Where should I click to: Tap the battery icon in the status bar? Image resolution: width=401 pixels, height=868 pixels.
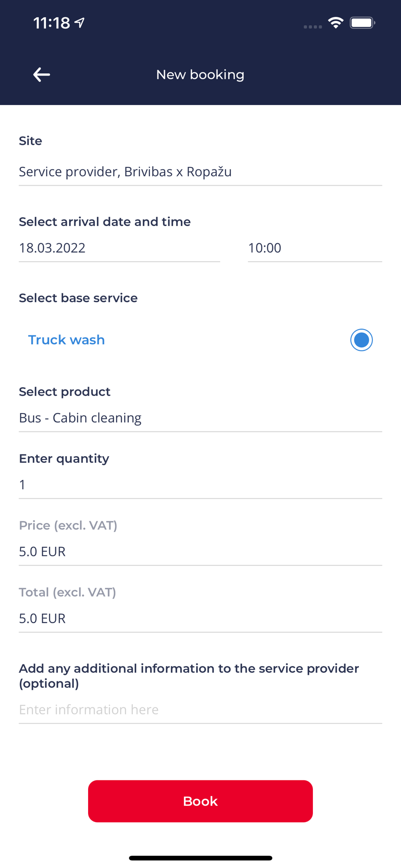click(x=362, y=23)
